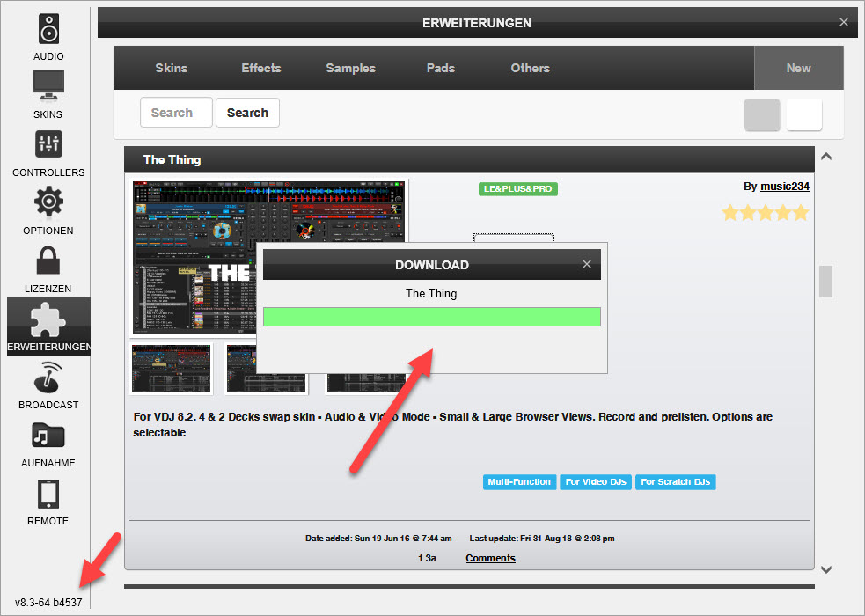Filter by For Video DJs tag
This screenshot has height=616, width=865.
pos(596,482)
